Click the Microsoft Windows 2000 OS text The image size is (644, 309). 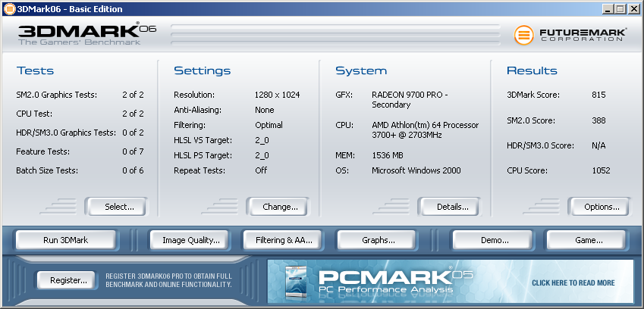[x=416, y=170]
